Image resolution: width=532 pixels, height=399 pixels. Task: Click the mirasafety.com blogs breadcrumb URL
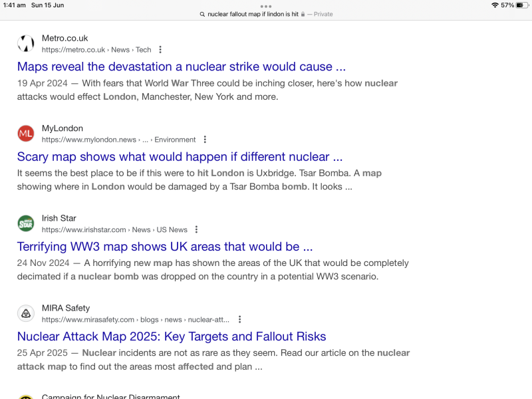click(136, 320)
